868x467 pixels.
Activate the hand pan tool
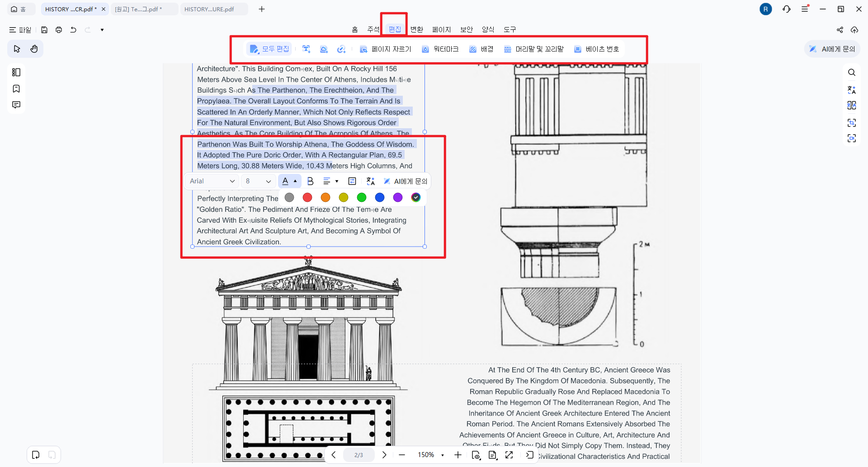point(34,49)
